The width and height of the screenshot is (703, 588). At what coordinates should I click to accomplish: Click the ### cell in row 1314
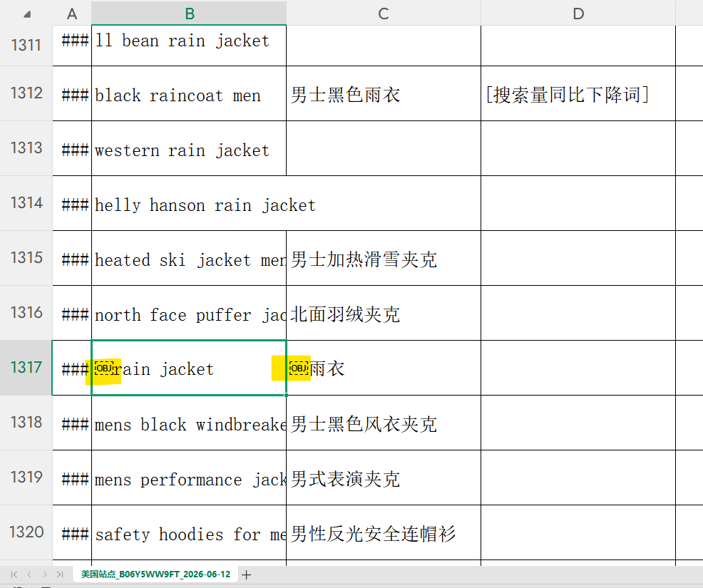72,203
